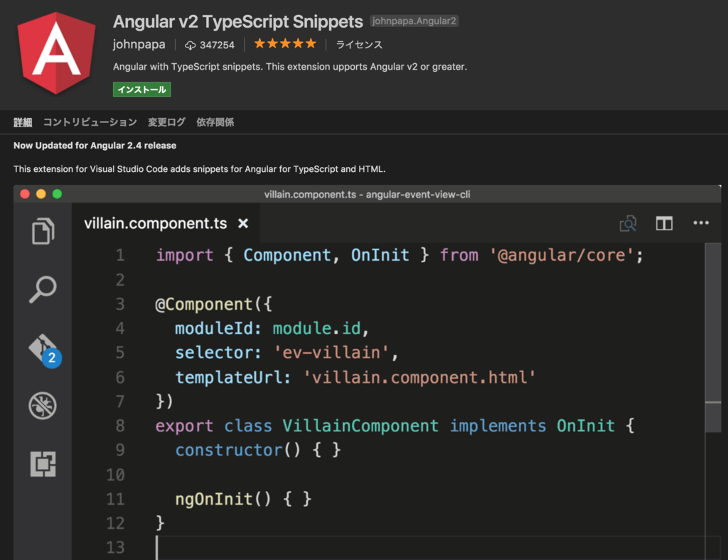
Task: Click the '@angular/core' import string
Action: (562, 255)
